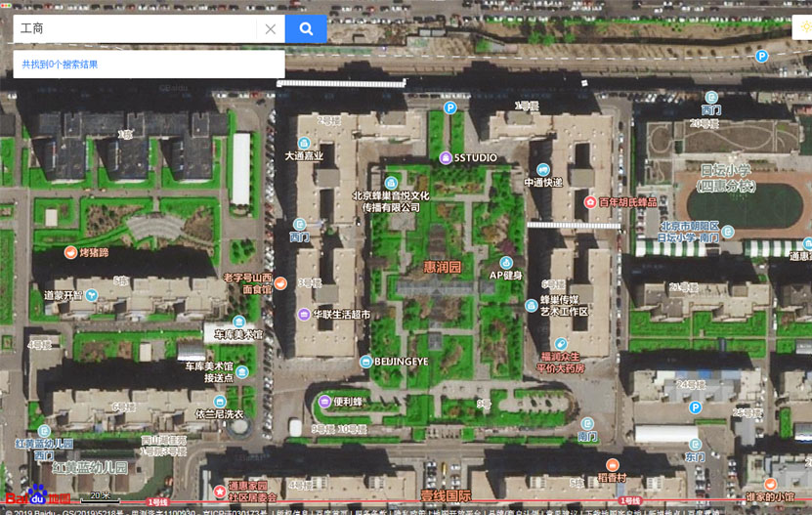Click the 21号楼 building label
812x515 pixels.
[684, 287]
